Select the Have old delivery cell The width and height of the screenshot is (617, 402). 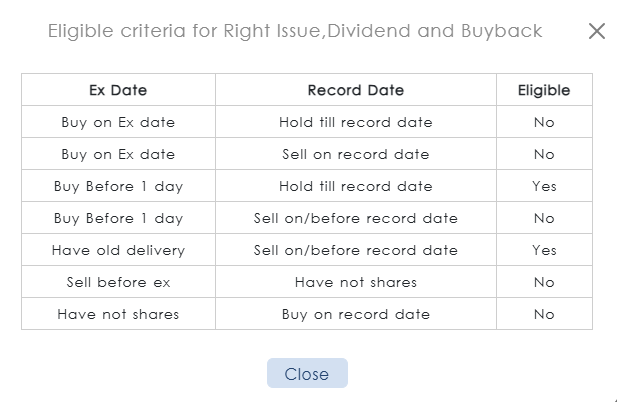(x=118, y=250)
